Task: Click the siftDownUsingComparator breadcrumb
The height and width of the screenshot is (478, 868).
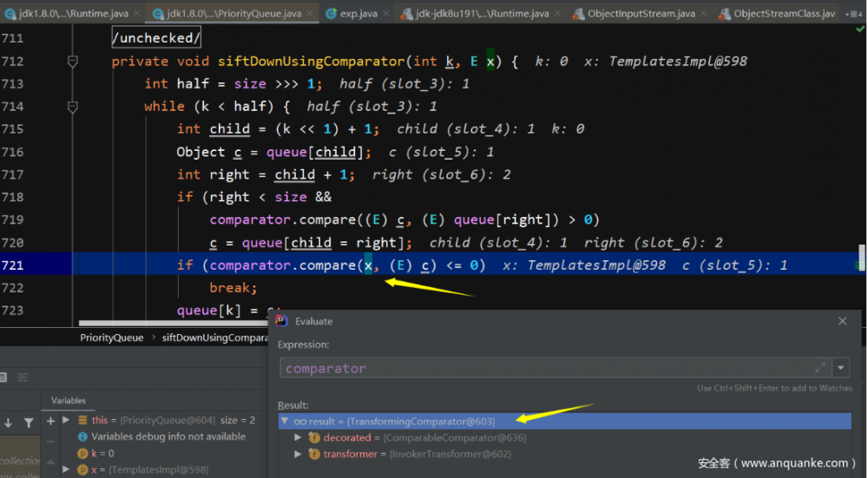Action: pos(214,337)
